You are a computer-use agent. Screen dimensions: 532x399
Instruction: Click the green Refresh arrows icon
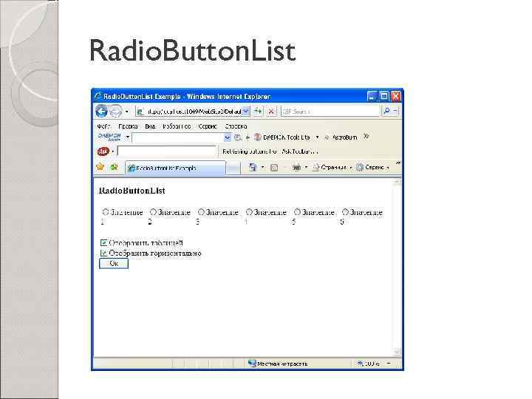point(258,111)
